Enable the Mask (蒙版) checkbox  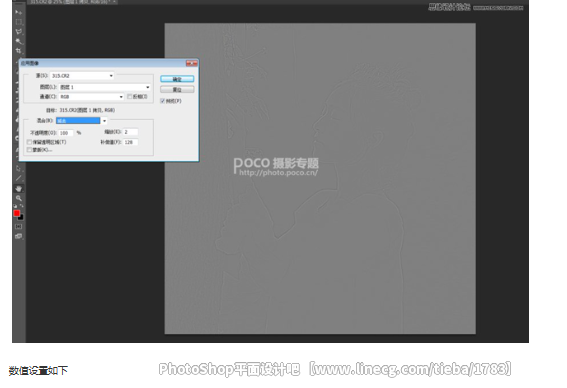pos(29,150)
